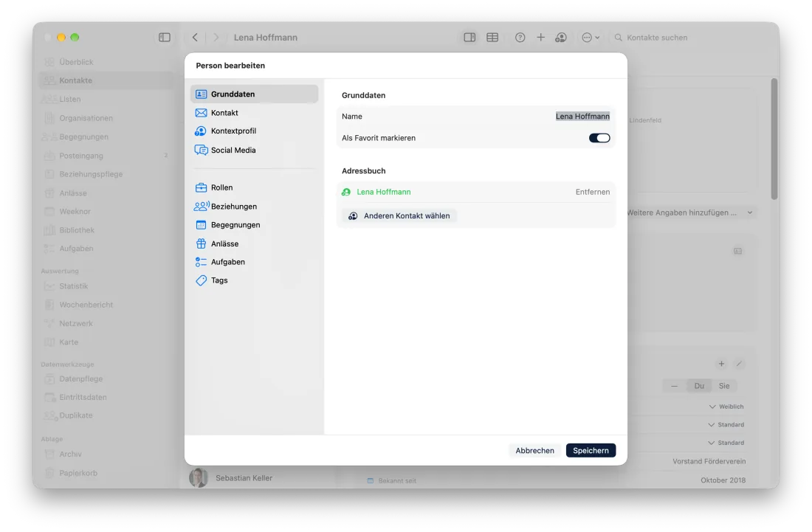Click the contact icon beside Anderen Kontakt wählen
This screenshot has height=532, width=812.
353,215
